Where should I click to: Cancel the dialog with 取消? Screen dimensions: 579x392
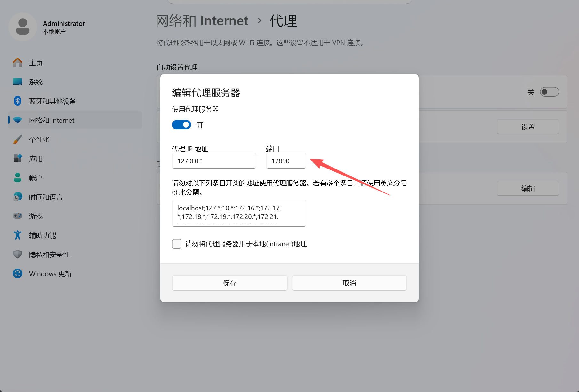[349, 283]
